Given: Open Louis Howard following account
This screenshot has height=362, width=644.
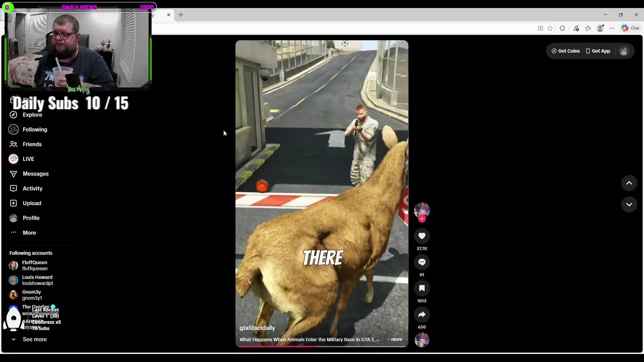Looking at the screenshot, I should (x=37, y=280).
